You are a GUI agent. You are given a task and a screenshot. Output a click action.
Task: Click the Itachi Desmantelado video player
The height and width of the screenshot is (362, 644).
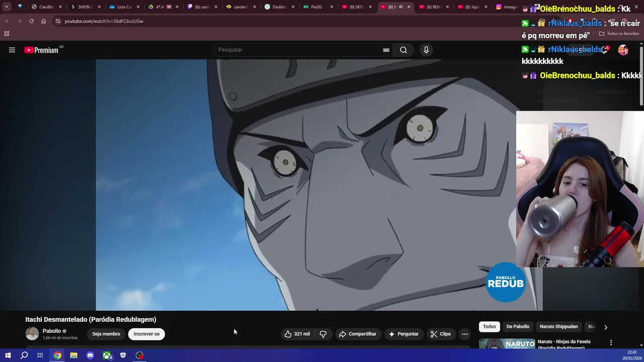click(x=319, y=185)
